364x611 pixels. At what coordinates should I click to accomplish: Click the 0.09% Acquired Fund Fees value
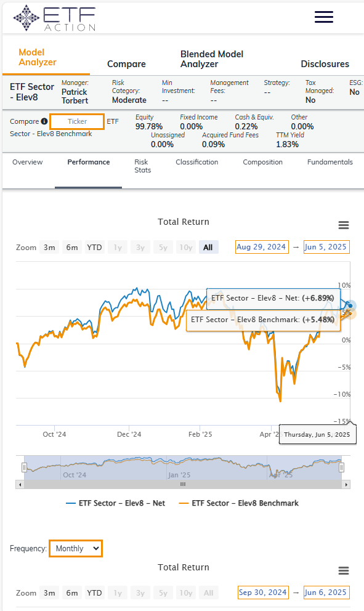click(x=213, y=145)
